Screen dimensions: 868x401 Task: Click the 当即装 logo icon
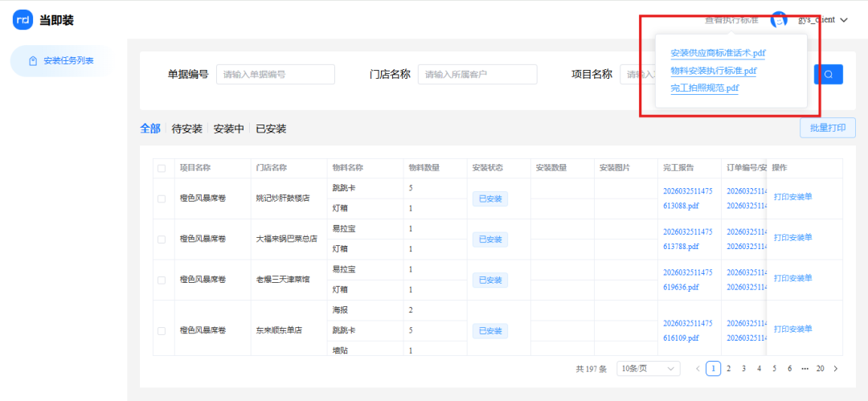click(23, 20)
